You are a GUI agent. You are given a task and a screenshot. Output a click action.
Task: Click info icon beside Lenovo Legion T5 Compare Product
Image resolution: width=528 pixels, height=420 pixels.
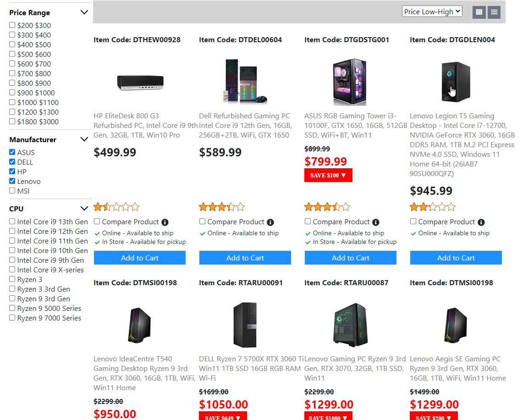[481, 222]
